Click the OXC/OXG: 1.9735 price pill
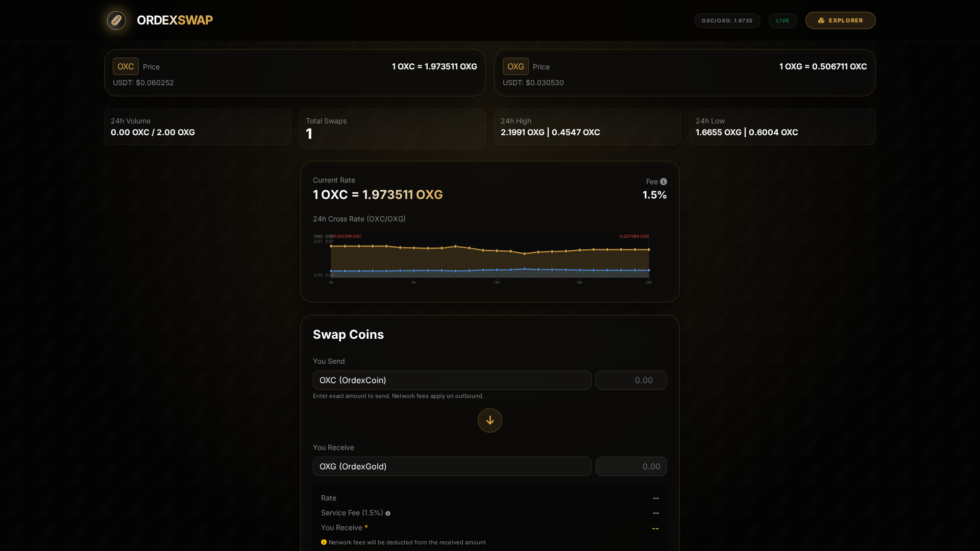Screen dimensions: 980x551 727,20
